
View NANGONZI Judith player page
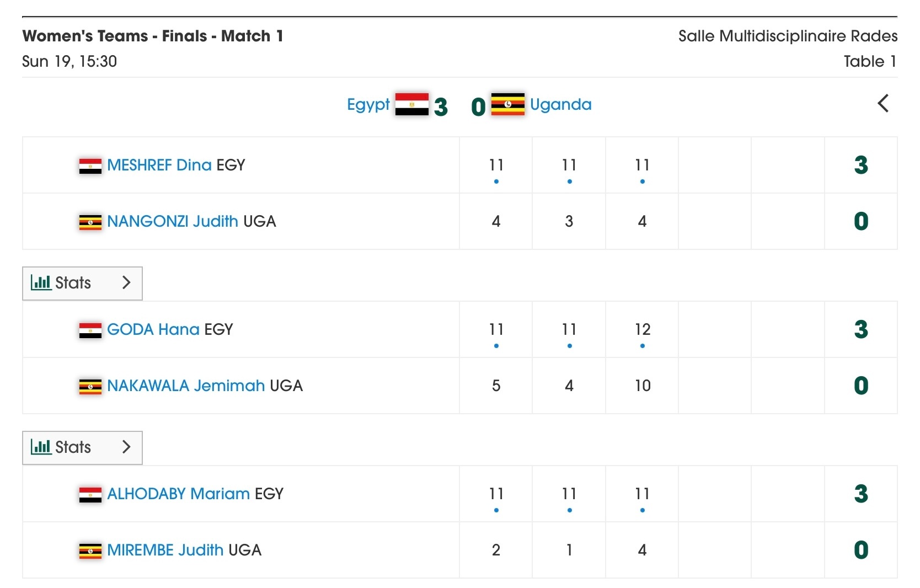click(x=173, y=221)
